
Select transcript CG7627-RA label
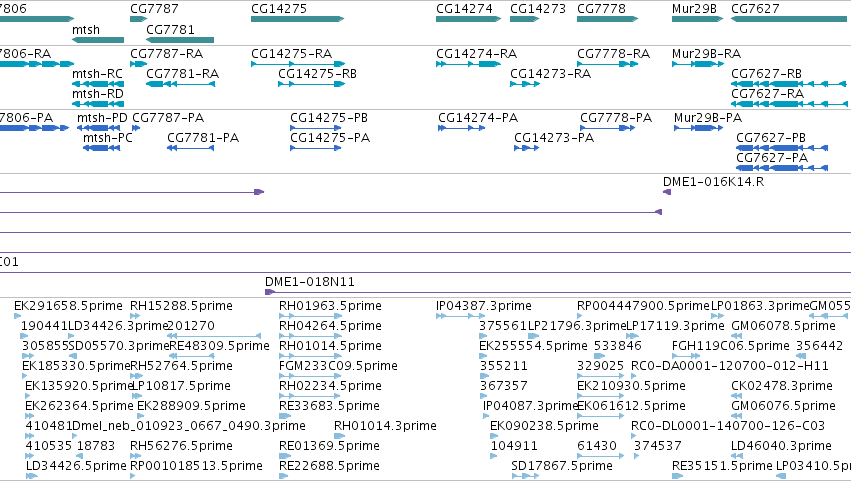point(767,94)
